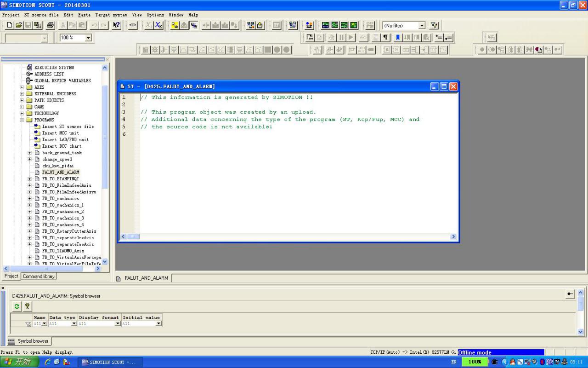Expand the TECHNOLOGY folder node
588x368 pixels.
[x=22, y=113]
